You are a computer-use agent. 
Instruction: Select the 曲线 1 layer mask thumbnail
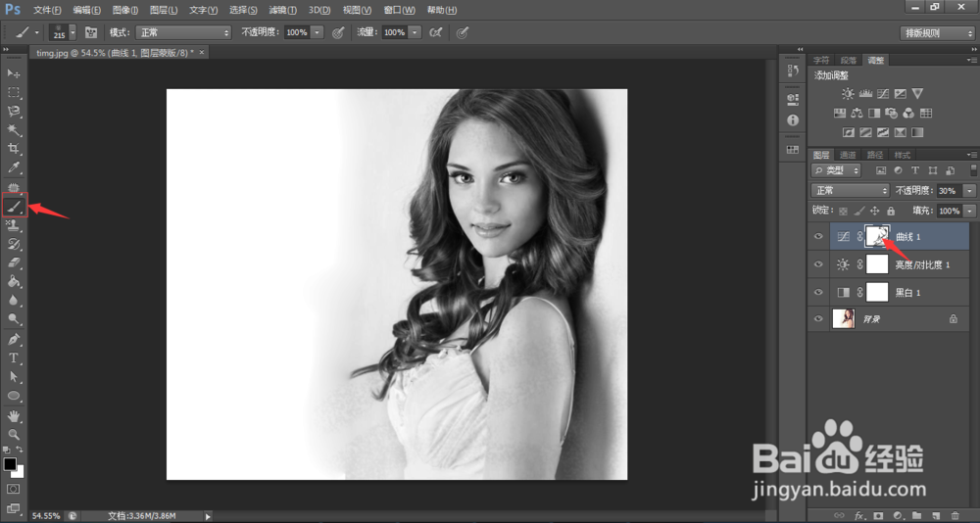coord(877,237)
